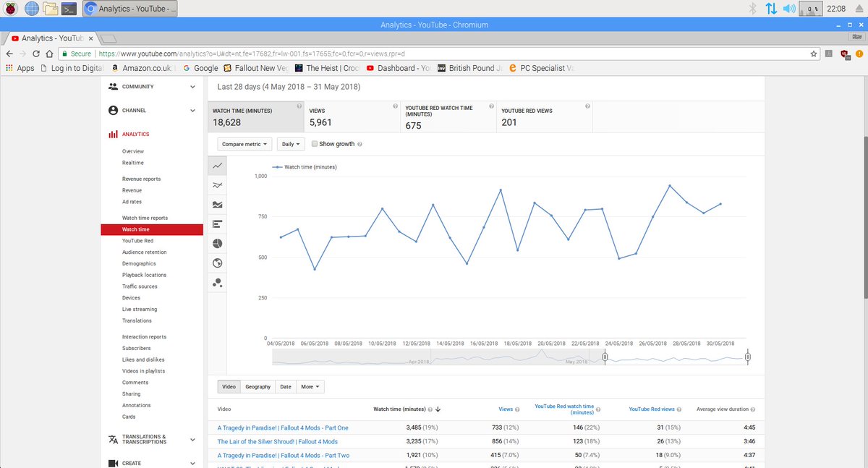868x468 pixels.
Task: Expand Translations & Transcriptions section
Action: coord(192,439)
